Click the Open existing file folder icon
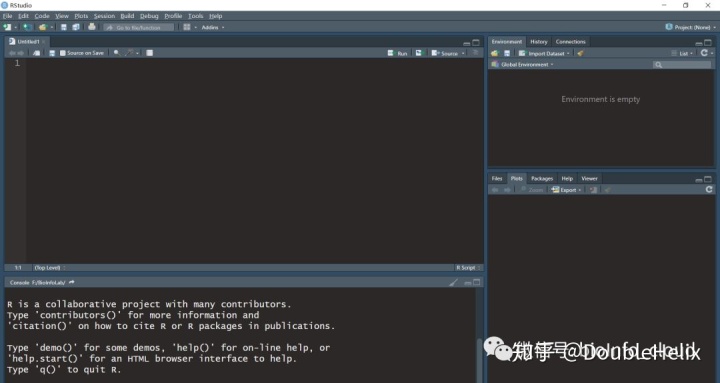The image size is (720, 383). [x=43, y=27]
